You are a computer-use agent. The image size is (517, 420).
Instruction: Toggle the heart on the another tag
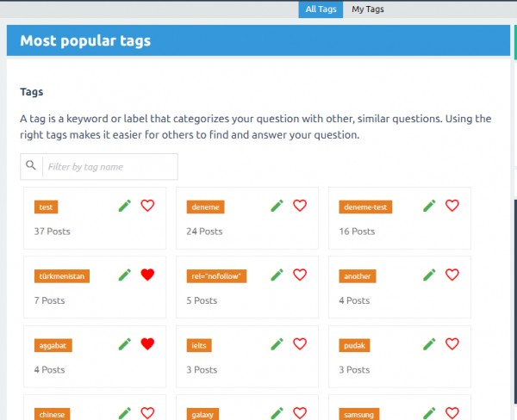(452, 275)
